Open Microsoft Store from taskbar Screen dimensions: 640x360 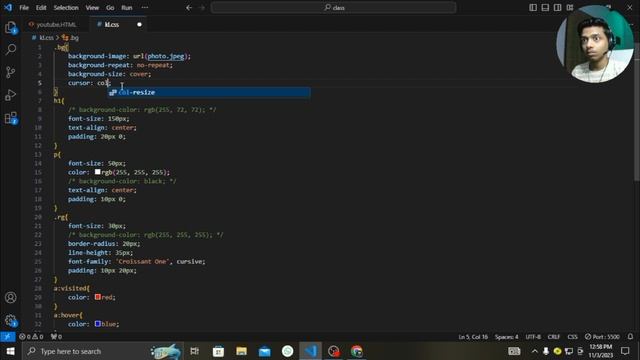218,351
